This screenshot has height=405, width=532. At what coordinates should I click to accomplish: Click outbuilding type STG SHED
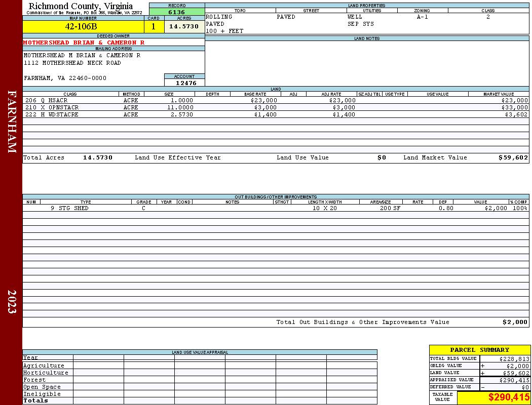point(73,209)
